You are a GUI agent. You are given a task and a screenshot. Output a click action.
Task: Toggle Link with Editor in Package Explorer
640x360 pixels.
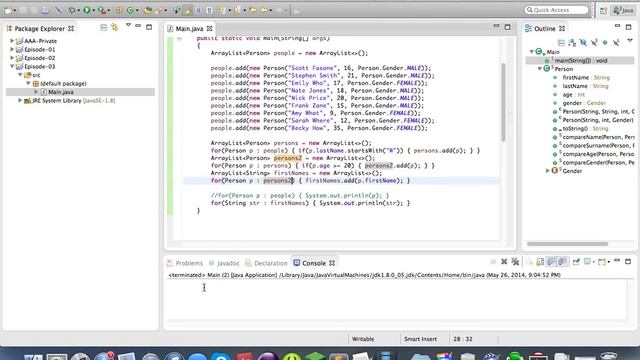coord(115,27)
